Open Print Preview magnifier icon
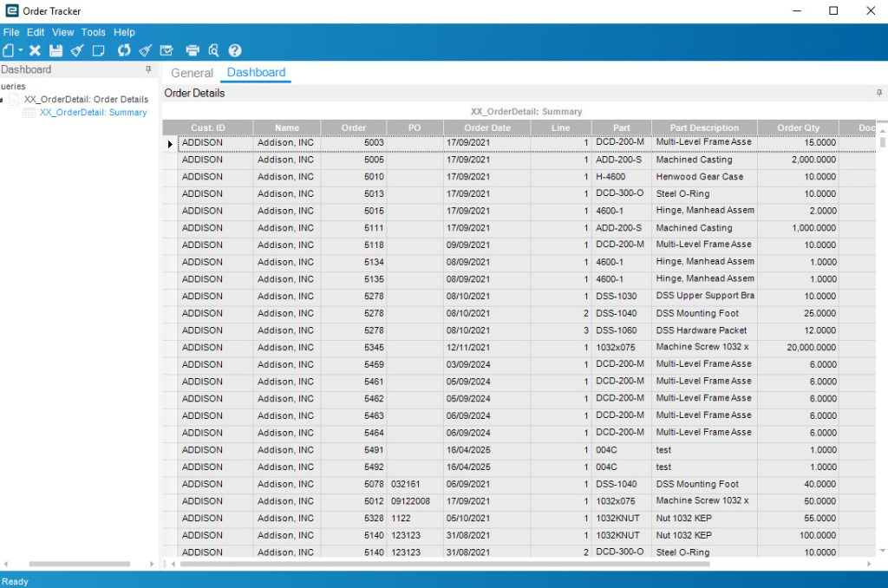 pos(213,50)
